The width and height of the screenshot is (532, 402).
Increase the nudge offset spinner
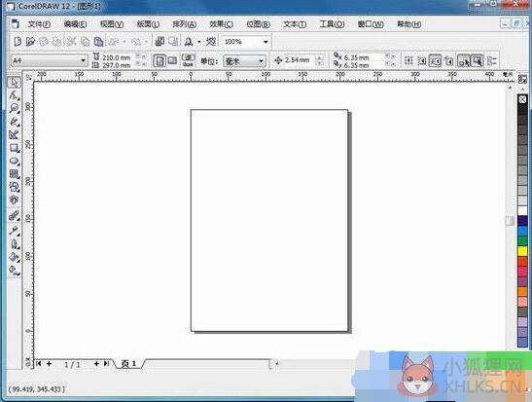[x=319, y=58]
